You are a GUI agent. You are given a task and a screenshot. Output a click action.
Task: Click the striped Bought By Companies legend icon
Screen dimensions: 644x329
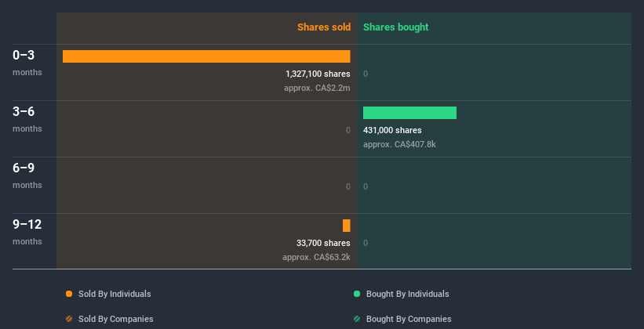tap(357, 319)
